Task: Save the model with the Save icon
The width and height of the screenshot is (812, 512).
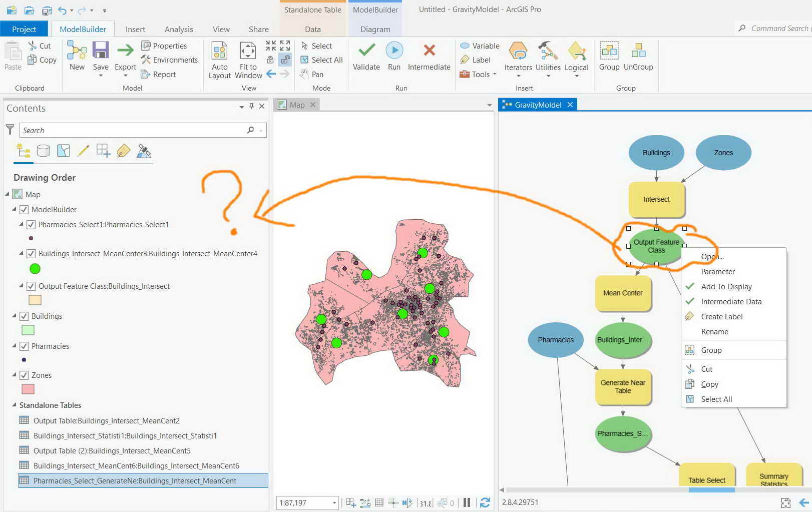Action: (101, 51)
